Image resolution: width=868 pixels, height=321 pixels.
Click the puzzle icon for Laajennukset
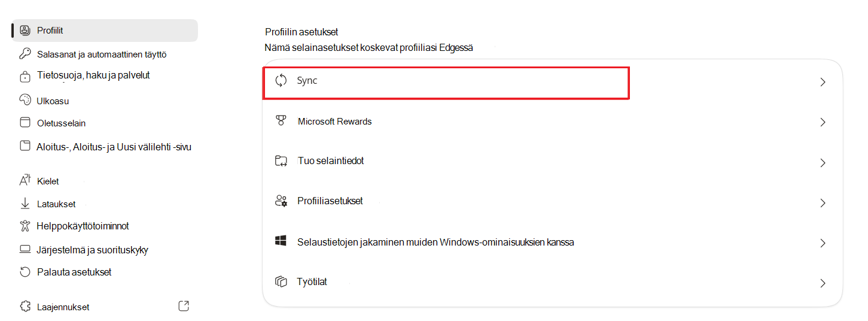tap(25, 306)
